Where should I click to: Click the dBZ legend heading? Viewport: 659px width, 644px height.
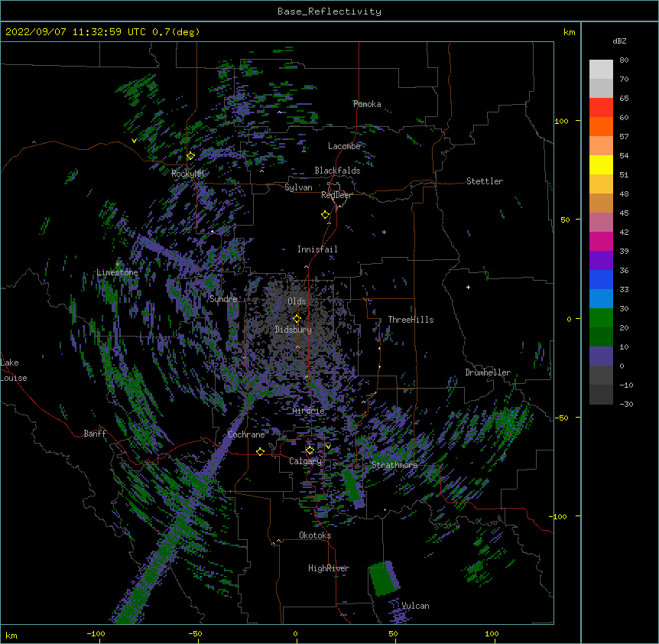619,41
